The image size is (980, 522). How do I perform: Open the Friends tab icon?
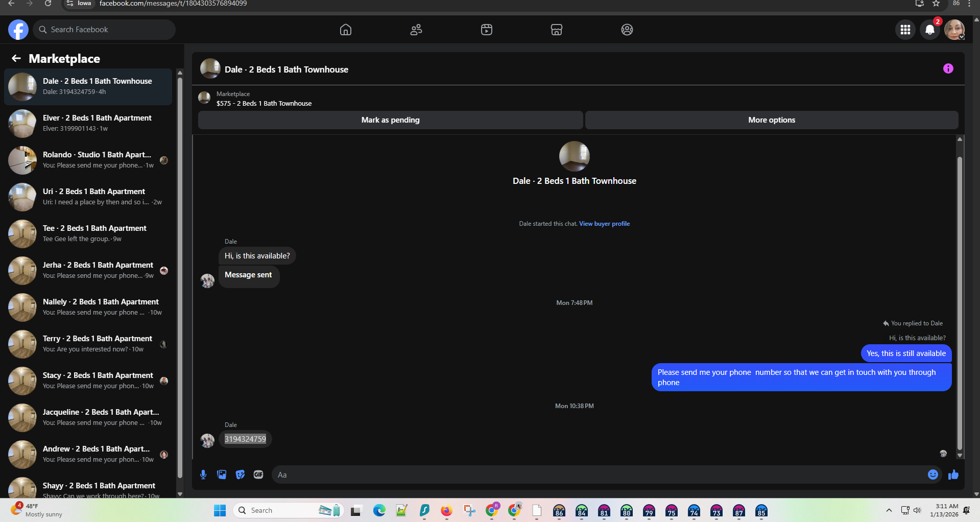pyautogui.click(x=416, y=30)
